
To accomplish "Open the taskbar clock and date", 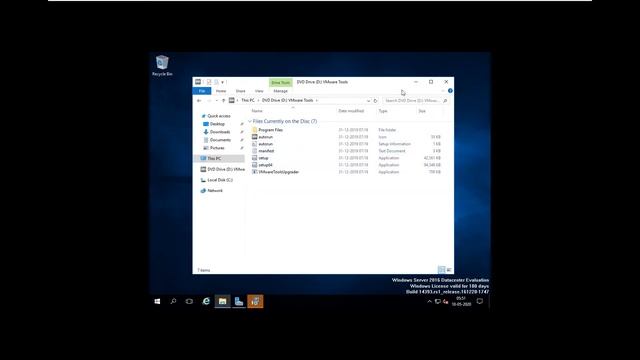I will point(461,302).
